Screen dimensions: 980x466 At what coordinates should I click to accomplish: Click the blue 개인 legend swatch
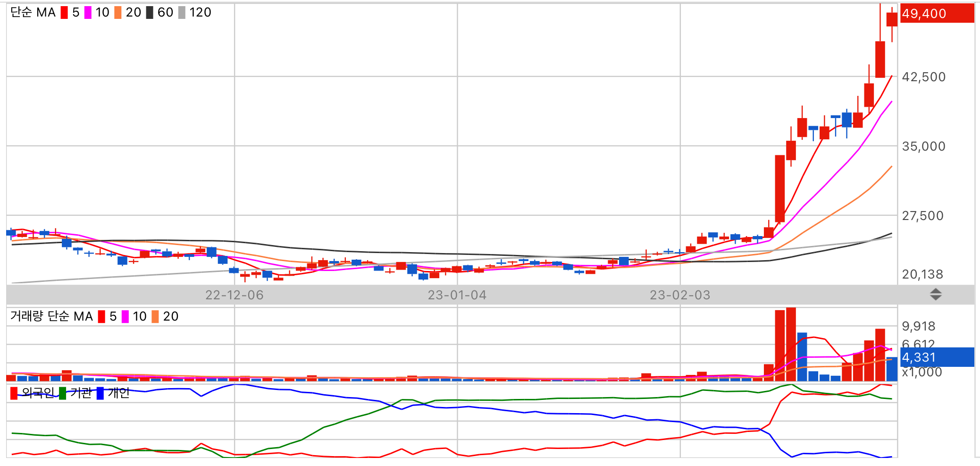tap(100, 393)
